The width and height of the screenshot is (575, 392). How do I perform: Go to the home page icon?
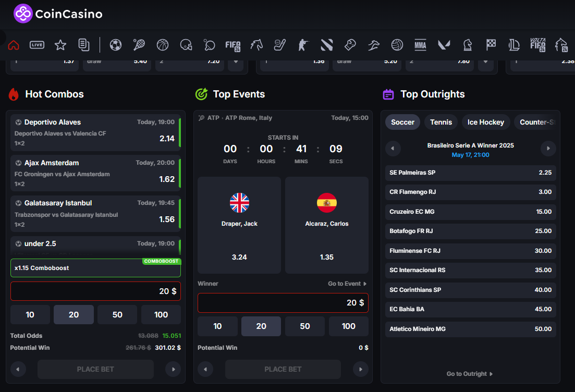tap(14, 45)
